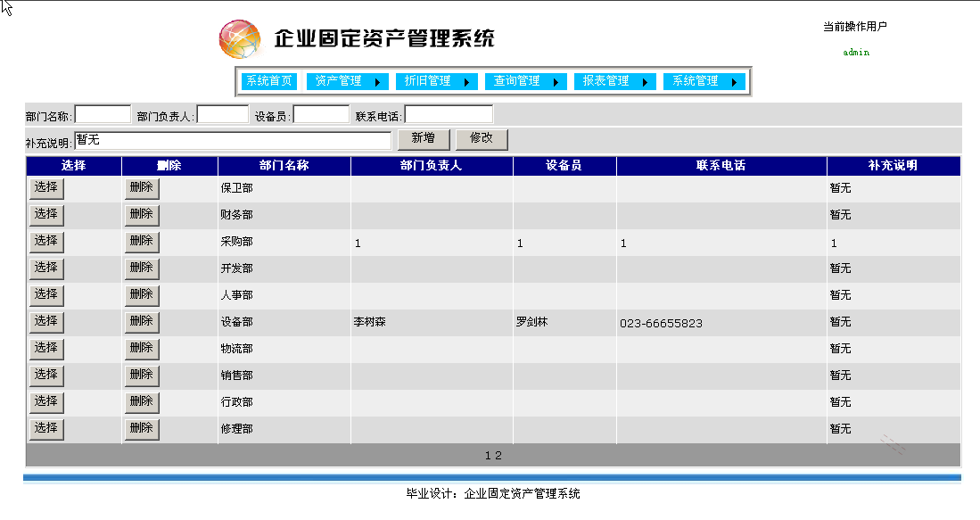Expand the arrow beside 报表管理
The width and height of the screenshot is (980, 520).
point(645,82)
